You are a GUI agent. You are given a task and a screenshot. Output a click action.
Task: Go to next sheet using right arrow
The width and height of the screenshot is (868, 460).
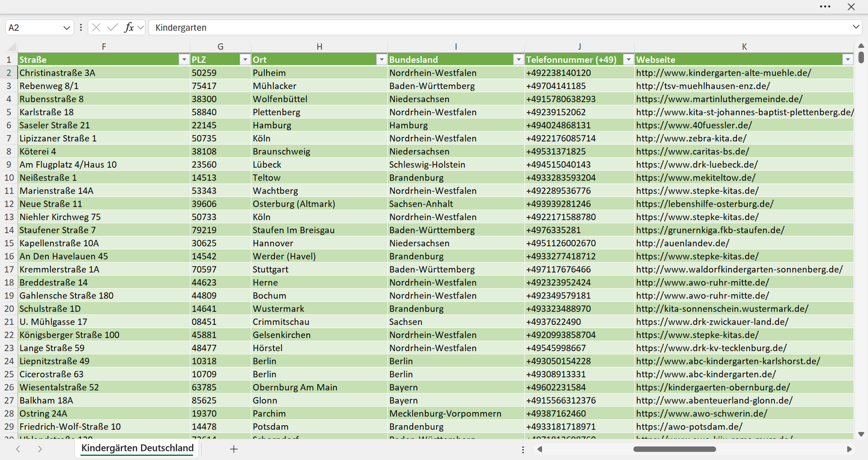point(40,449)
